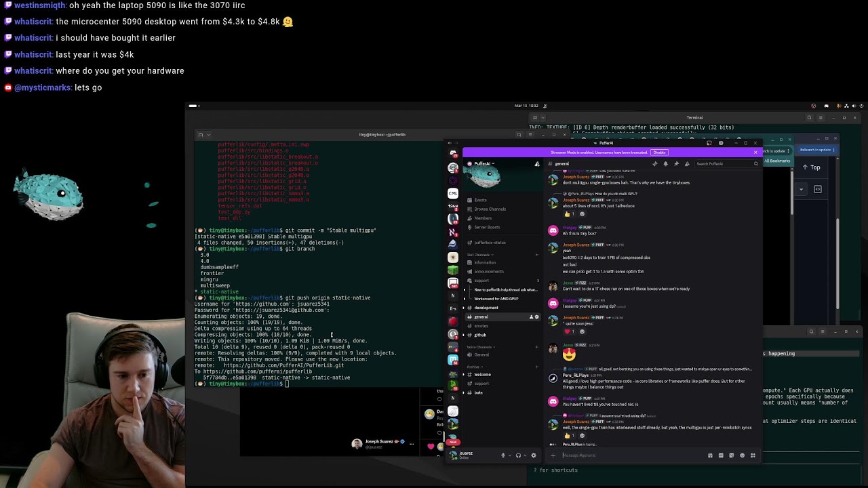Click the power icon in system top bar
Viewport: 868px width, 488px height.
[862, 106]
